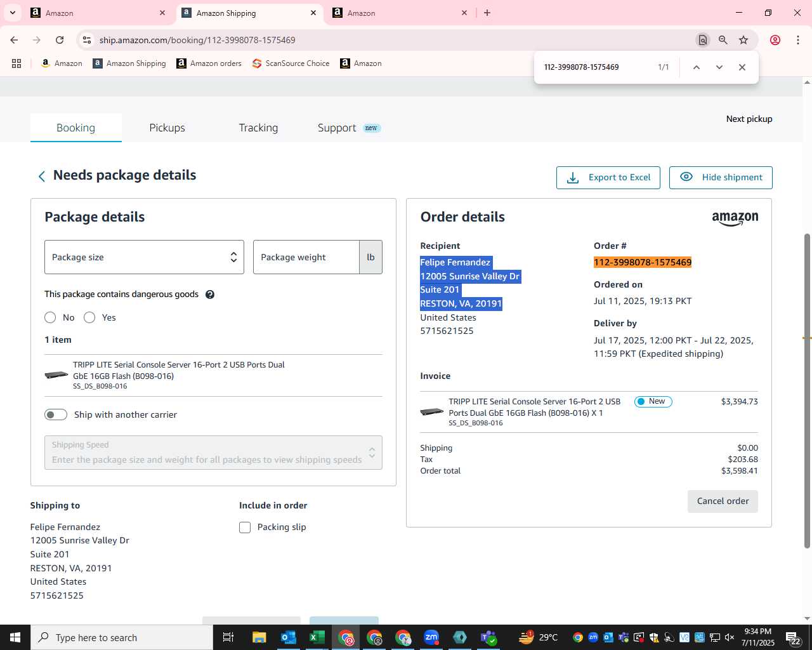Click the Export to Excel button
Screen dimensions: 812x650
[608, 178]
